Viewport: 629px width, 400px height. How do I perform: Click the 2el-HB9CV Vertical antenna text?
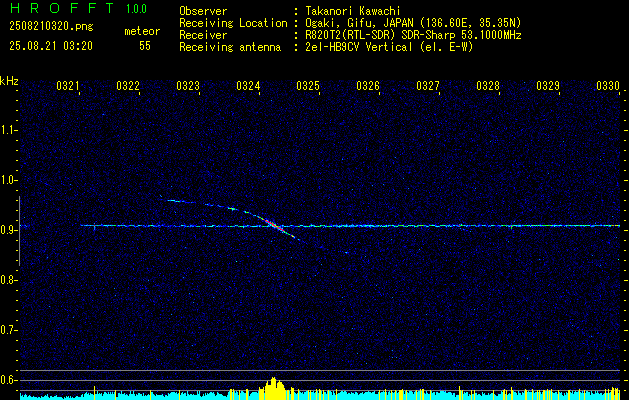[389, 47]
